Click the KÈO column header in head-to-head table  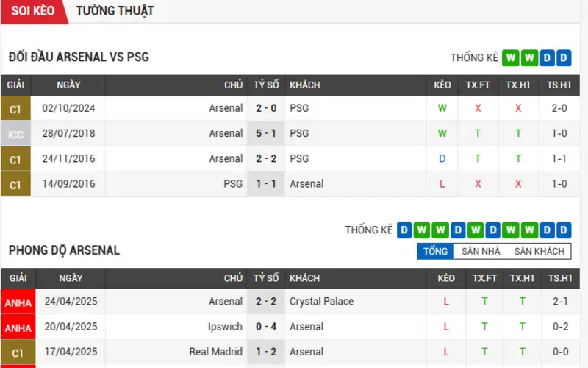point(442,85)
